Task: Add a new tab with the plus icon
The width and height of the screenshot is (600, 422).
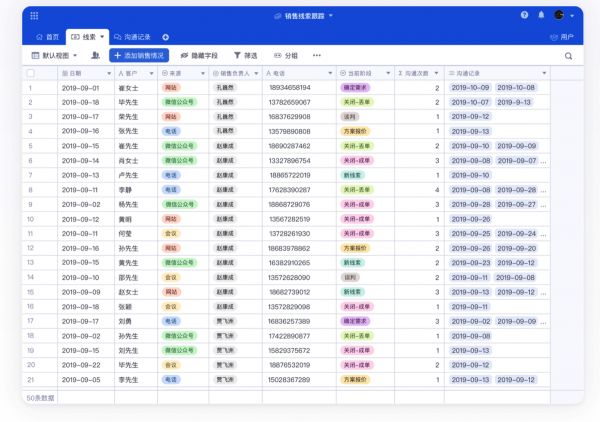Action: (166, 36)
